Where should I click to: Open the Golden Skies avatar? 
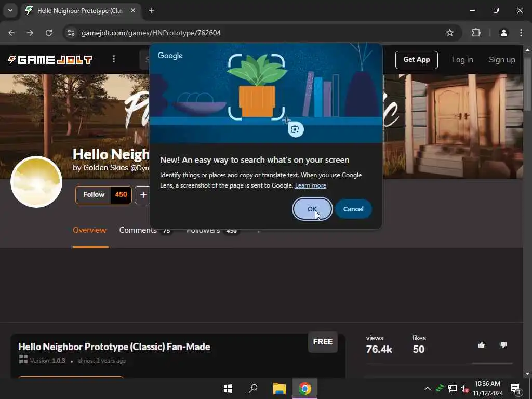coord(36,182)
